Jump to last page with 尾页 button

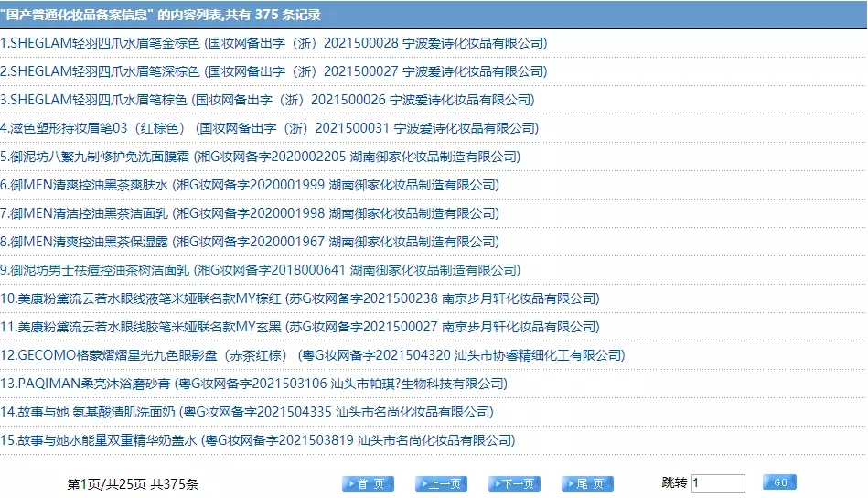pyautogui.click(x=587, y=483)
